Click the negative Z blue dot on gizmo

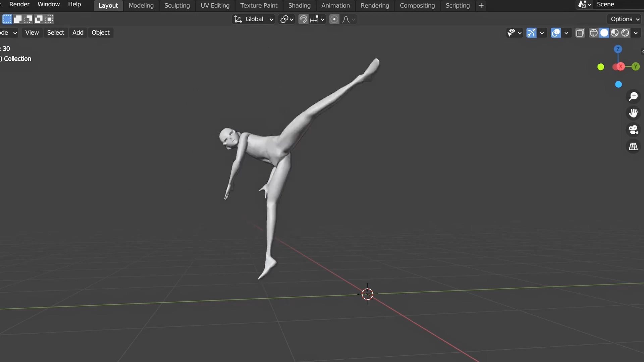pyautogui.click(x=619, y=84)
